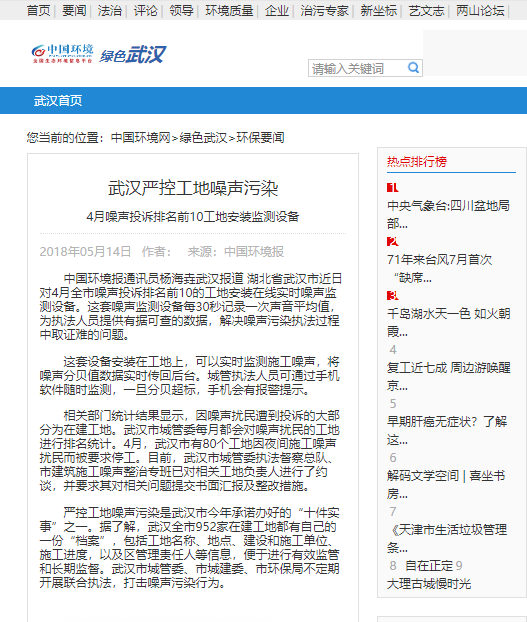Open the 天津市生活垃圾管理 article link

[447, 538]
